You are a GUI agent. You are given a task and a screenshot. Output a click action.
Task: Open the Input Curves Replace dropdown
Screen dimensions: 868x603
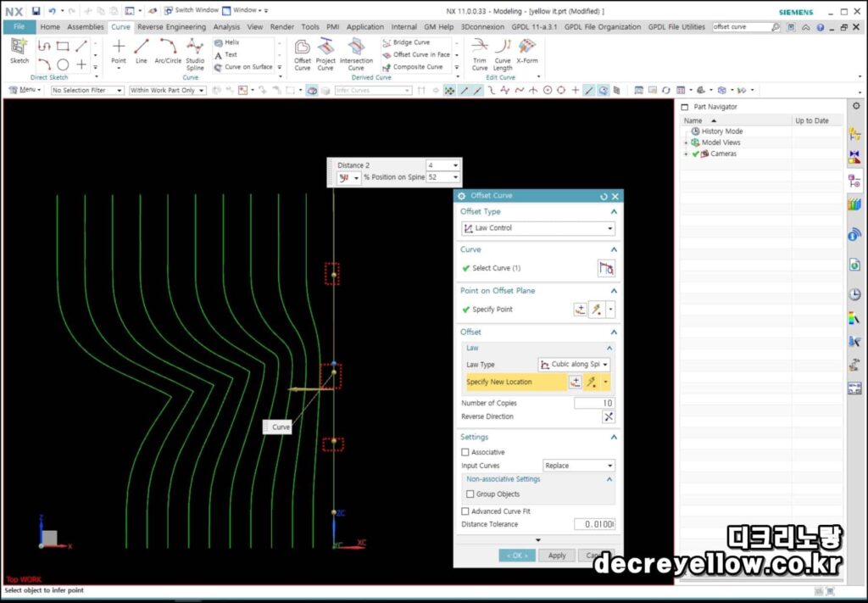(x=578, y=466)
